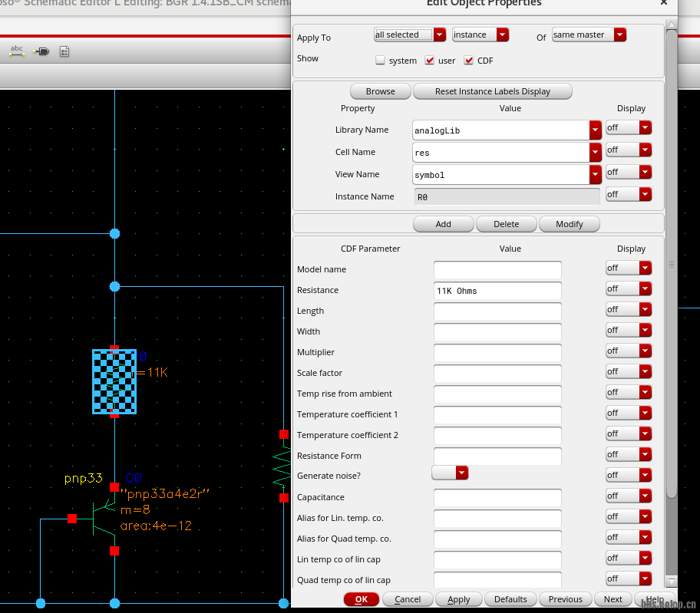
Task: Open the 'instance' type dropdown
Action: point(480,35)
